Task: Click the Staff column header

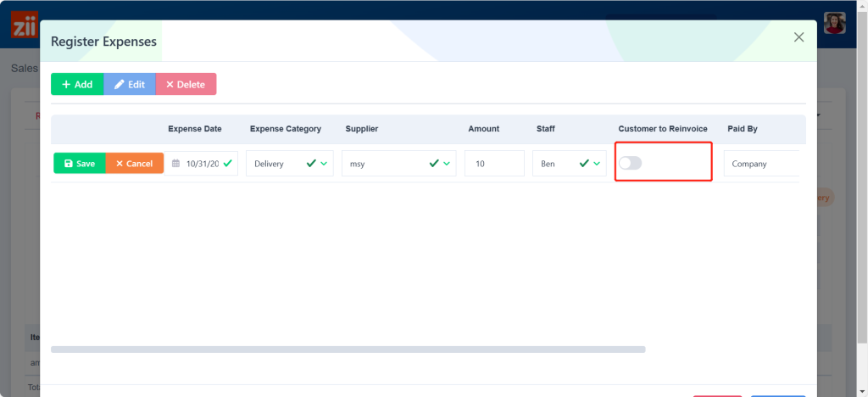Action: (546, 129)
